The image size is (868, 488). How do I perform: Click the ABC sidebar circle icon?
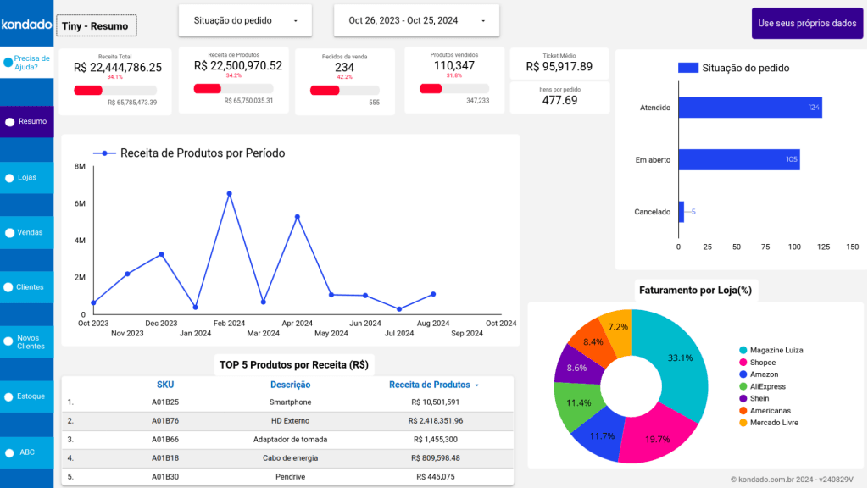[x=10, y=452]
